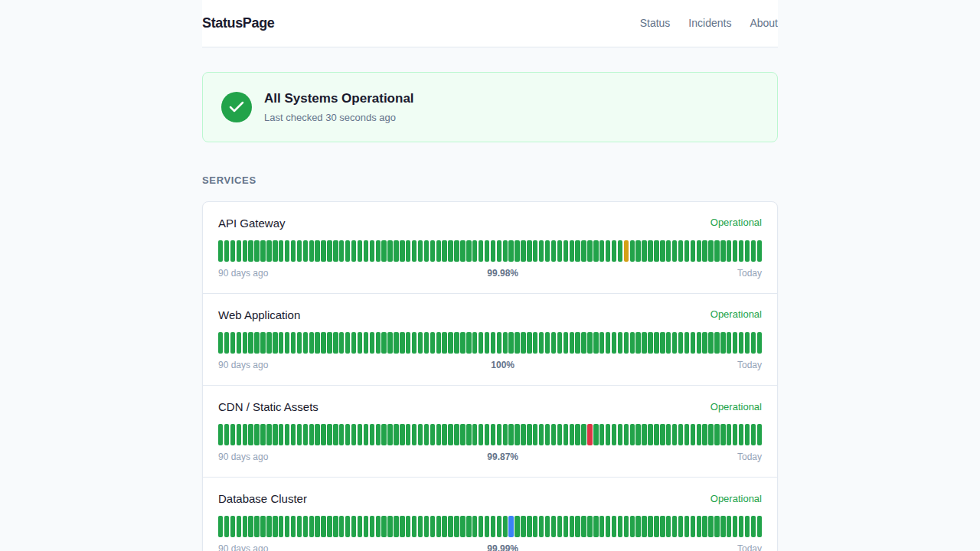The width and height of the screenshot is (980, 551).
Task: Click the green checkmark status icon
Action: [x=237, y=107]
